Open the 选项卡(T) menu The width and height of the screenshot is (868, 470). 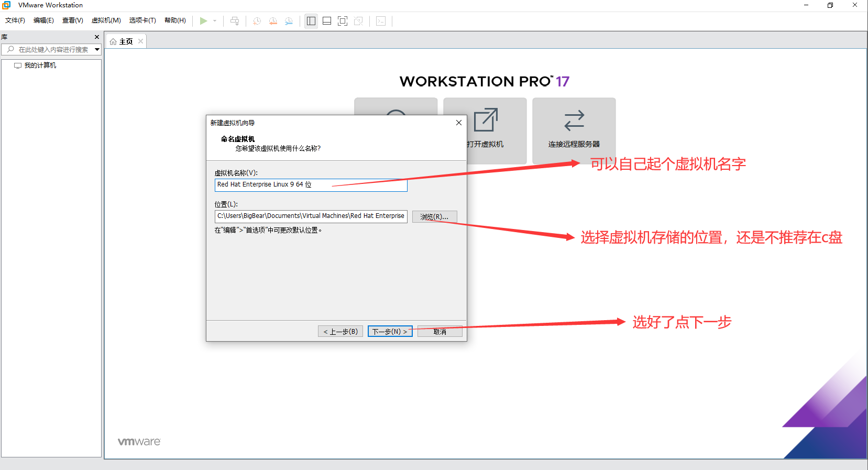point(142,20)
